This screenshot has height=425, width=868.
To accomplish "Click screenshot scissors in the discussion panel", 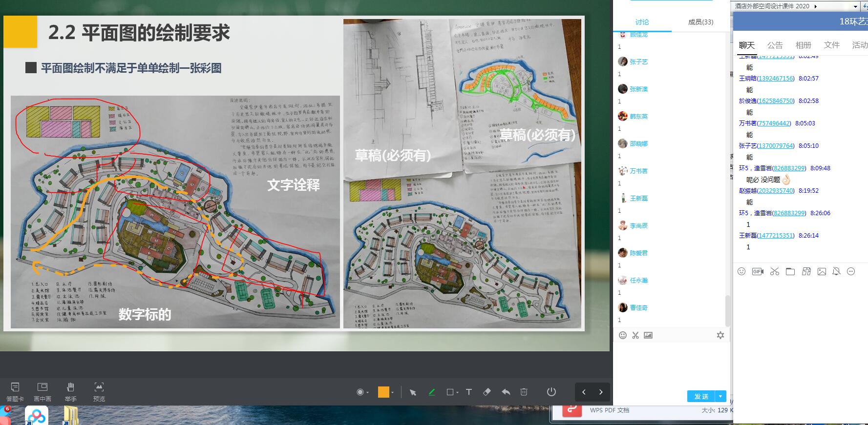I will (x=635, y=335).
